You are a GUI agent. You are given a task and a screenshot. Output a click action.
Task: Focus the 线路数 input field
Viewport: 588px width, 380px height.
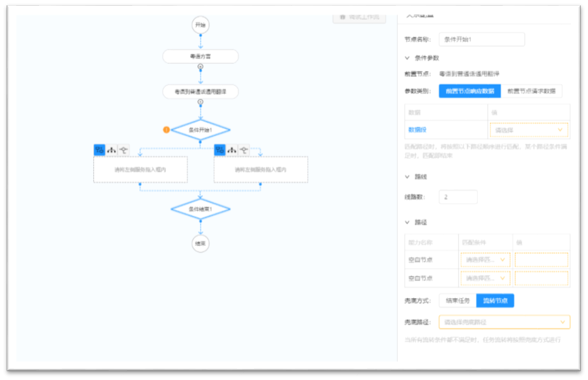[x=458, y=197]
